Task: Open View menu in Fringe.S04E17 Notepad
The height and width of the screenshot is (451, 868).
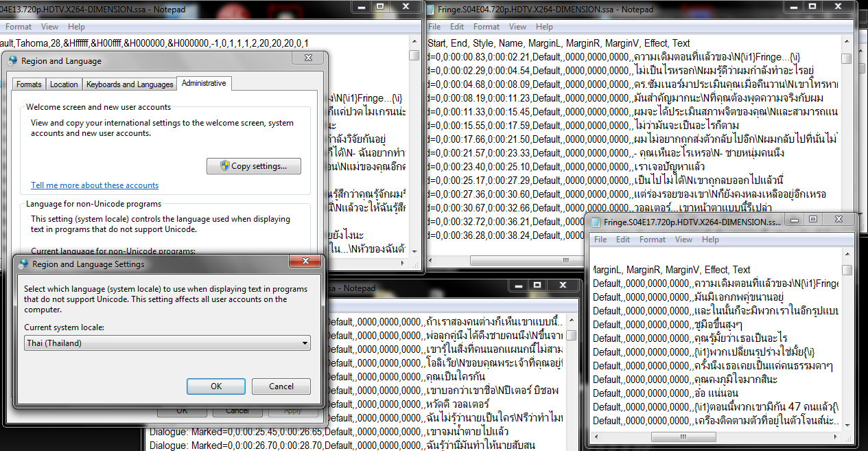Action: 684,240
